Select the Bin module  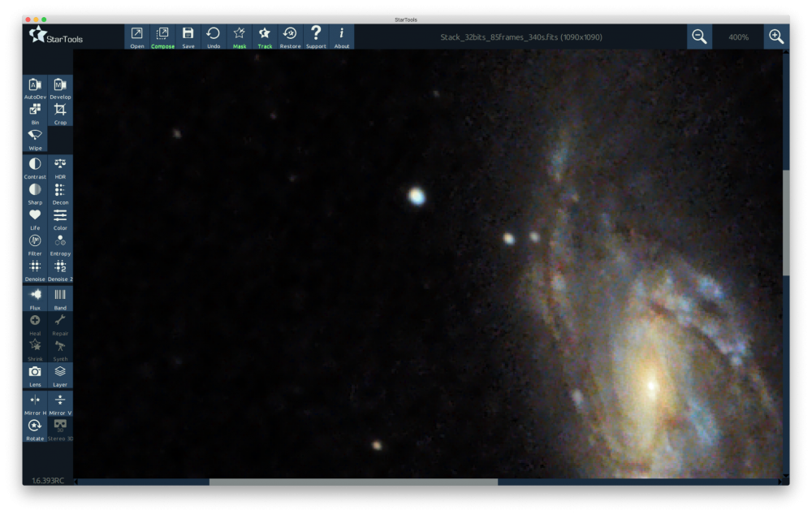[35, 114]
